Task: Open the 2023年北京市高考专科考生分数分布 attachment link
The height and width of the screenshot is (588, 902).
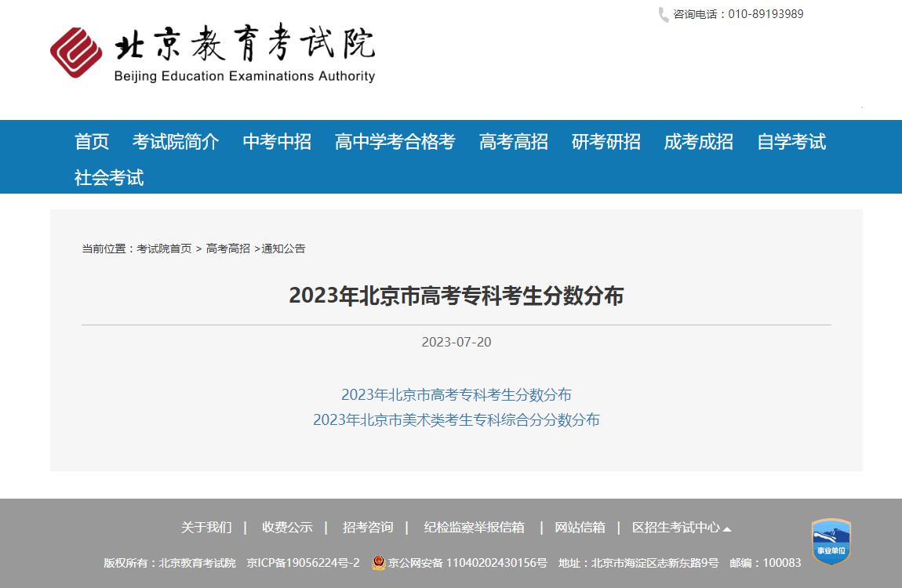Action: point(456,395)
